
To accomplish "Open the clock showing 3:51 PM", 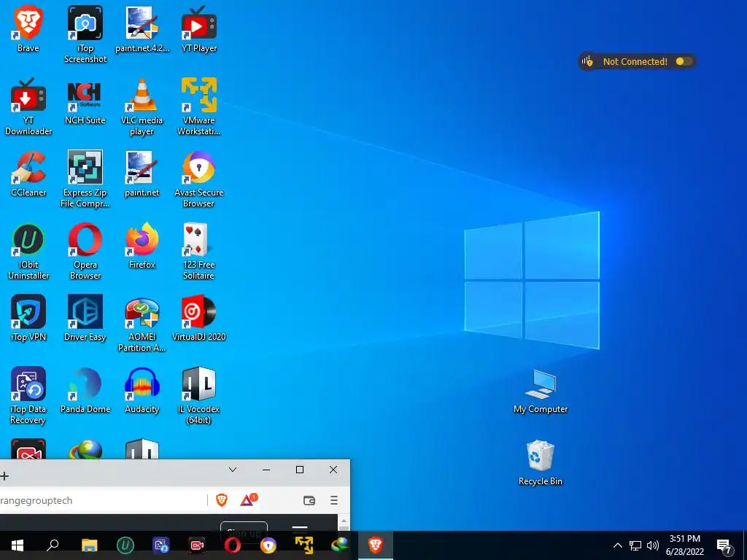I will click(x=684, y=545).
